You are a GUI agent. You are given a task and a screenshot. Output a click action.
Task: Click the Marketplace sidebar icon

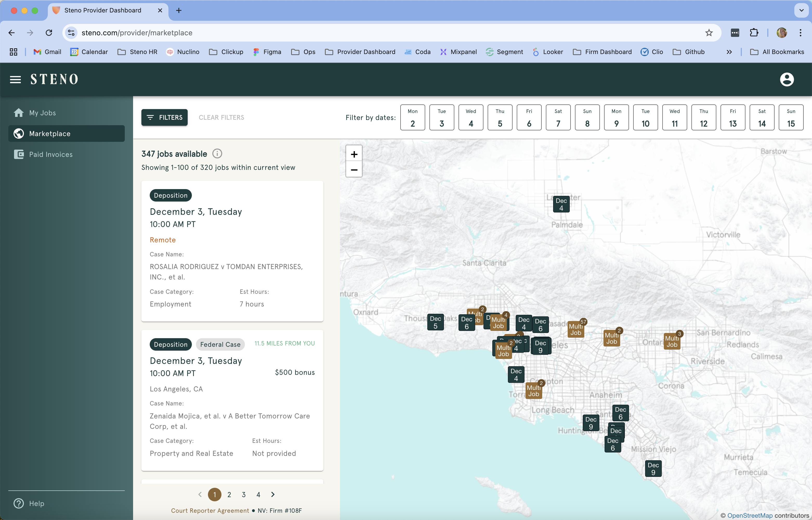point(18,133)
